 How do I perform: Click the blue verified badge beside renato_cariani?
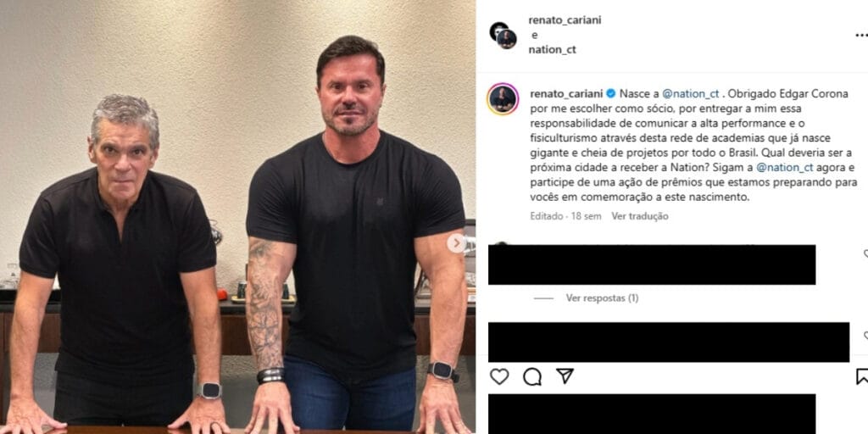tap(610, 93)
